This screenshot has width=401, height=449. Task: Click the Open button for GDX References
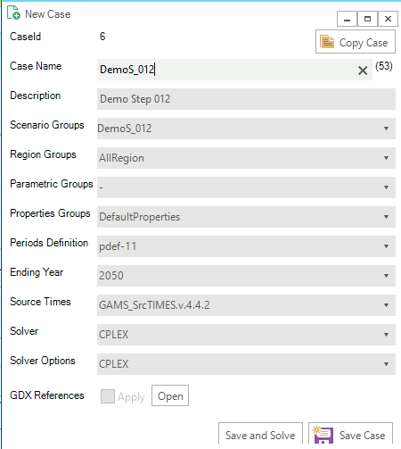click(x=170, y=396)
